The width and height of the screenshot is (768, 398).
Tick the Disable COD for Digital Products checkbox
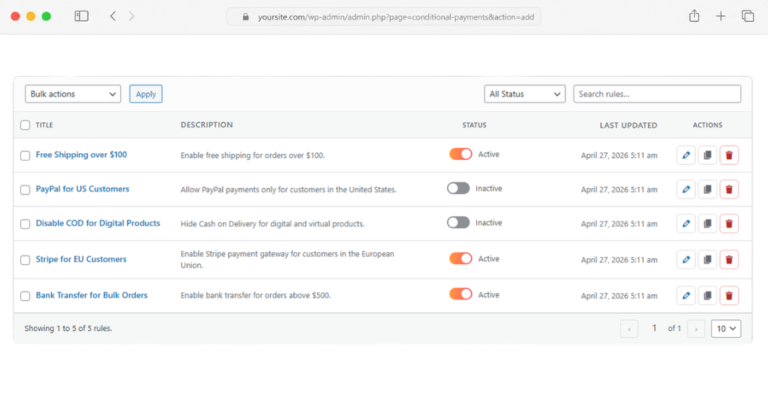click(x=25, y=224)
